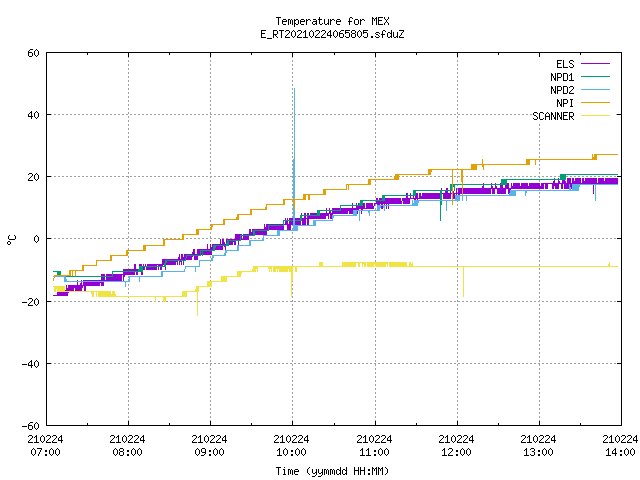
Task: Click the NPD1 legend label
Action: (562, 77)
